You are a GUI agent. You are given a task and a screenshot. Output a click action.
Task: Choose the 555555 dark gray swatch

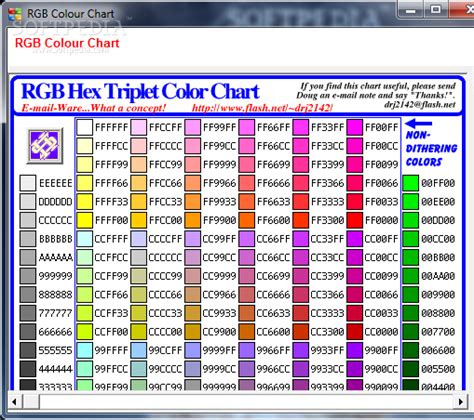click(28, 350)
